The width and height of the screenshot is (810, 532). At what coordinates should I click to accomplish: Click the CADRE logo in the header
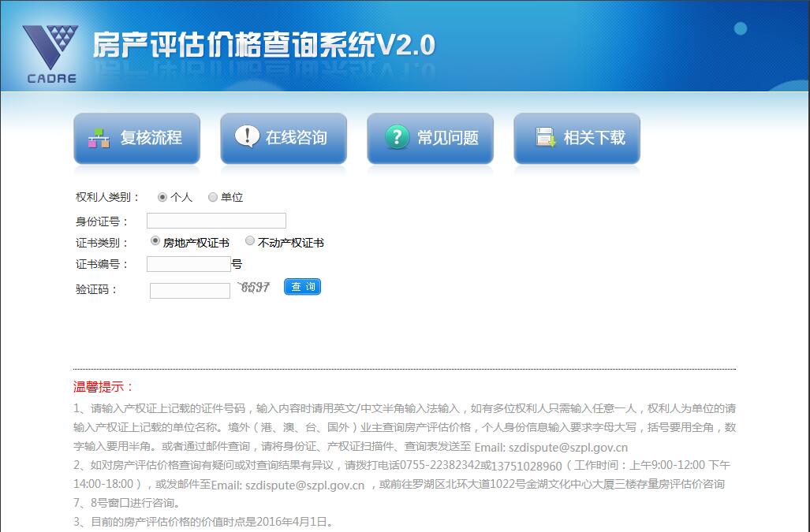tap(49, 49)
